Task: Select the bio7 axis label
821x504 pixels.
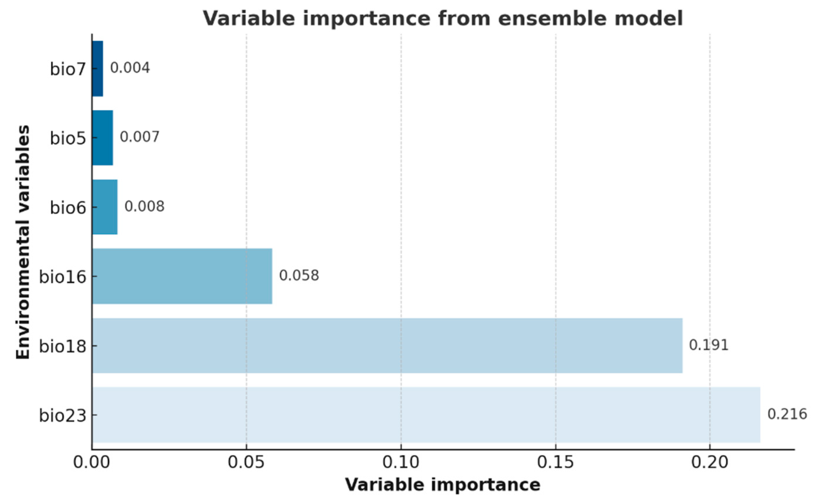Action: (x=68, y=69)
